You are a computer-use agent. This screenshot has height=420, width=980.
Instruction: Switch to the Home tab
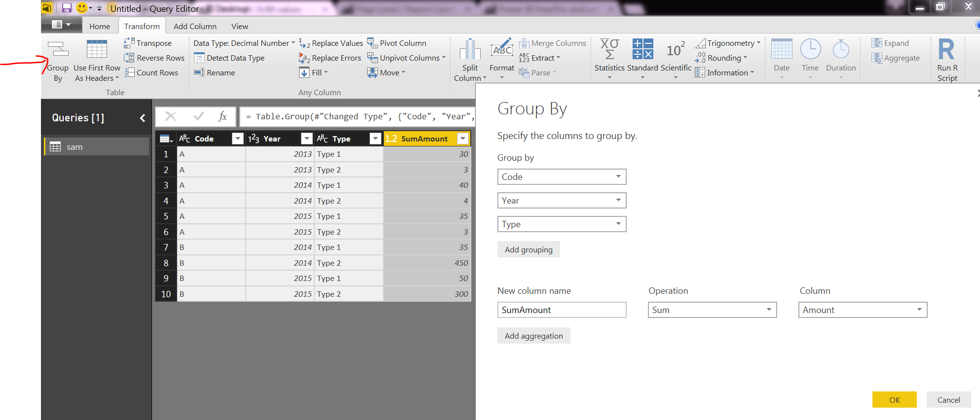click(100, 26)
